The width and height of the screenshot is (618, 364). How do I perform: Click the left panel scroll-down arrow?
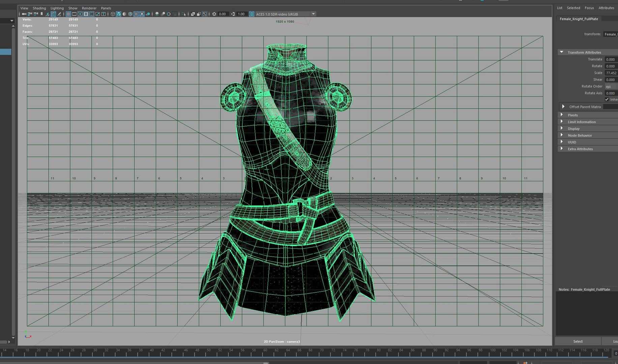[x=13, y=338]
